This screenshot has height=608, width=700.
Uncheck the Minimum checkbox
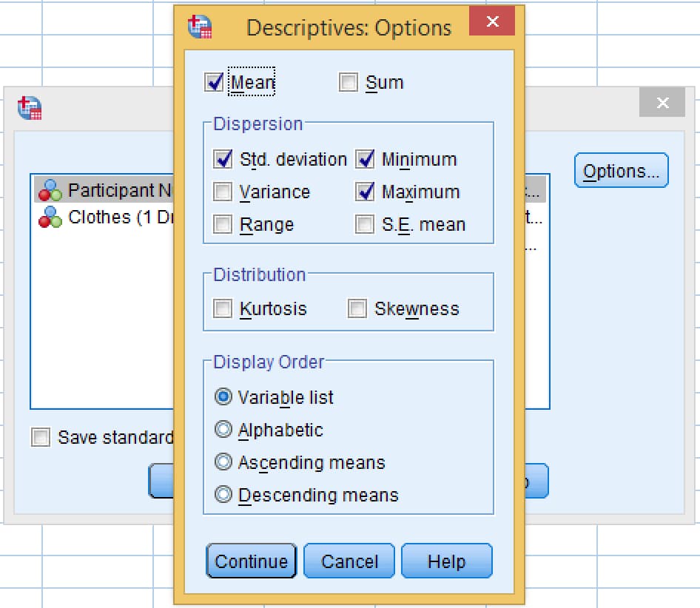(365, 159)
